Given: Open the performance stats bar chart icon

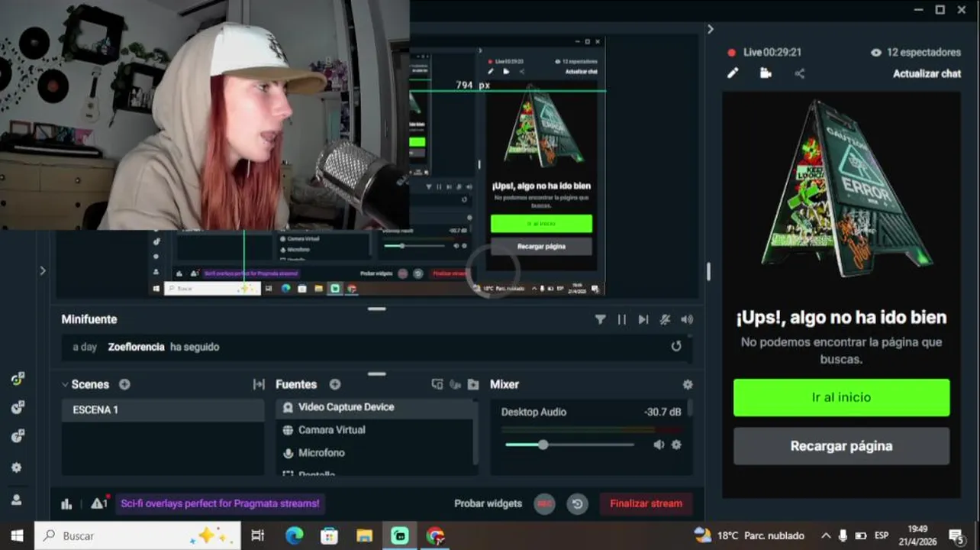Looking at the screenshot, I should tap(66, 503).
